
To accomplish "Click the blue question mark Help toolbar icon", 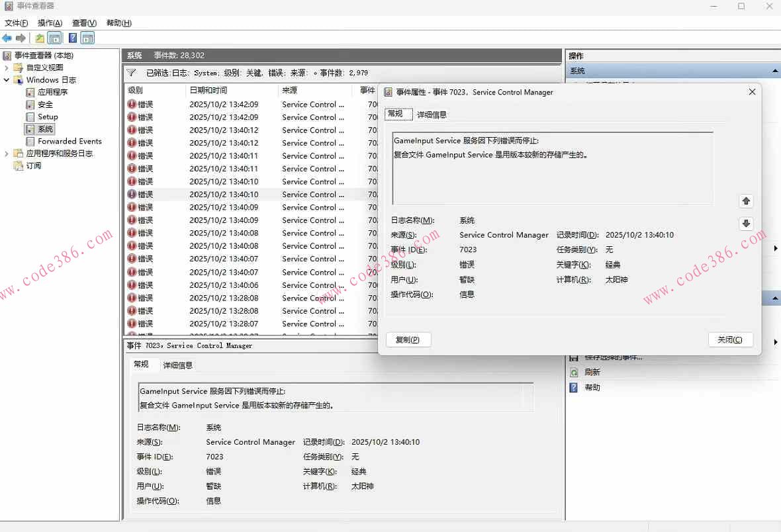I will (x=73, y=38).
